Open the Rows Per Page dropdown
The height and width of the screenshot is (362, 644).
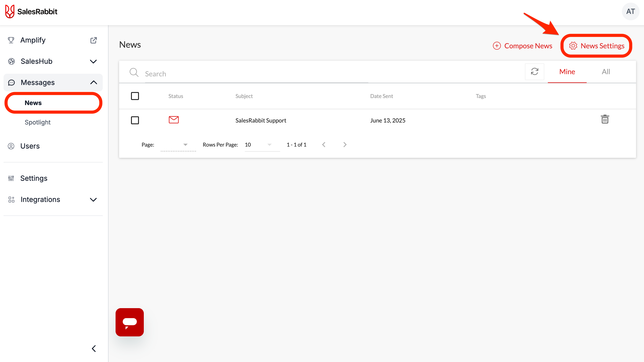(x=262, y=145)
